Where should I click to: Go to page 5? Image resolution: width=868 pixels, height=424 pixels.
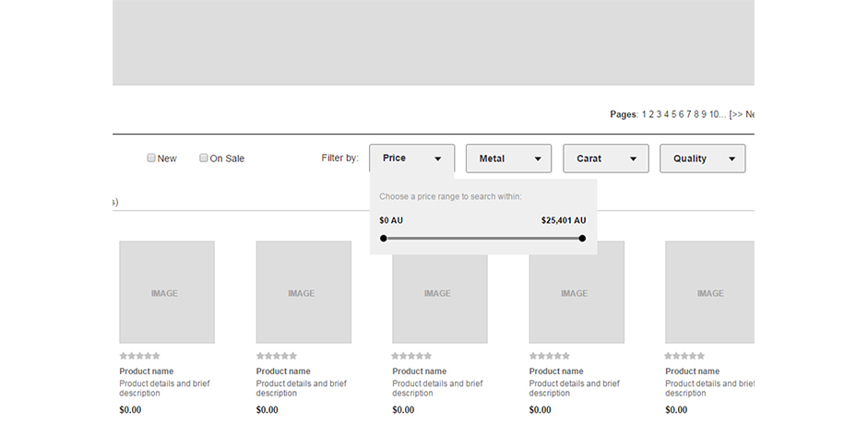coord(673,114)
